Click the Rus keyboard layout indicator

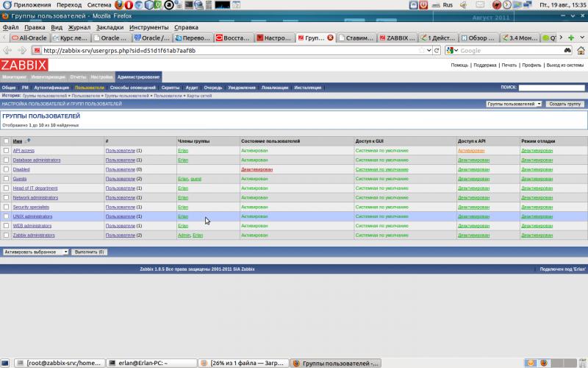point(448,5)
